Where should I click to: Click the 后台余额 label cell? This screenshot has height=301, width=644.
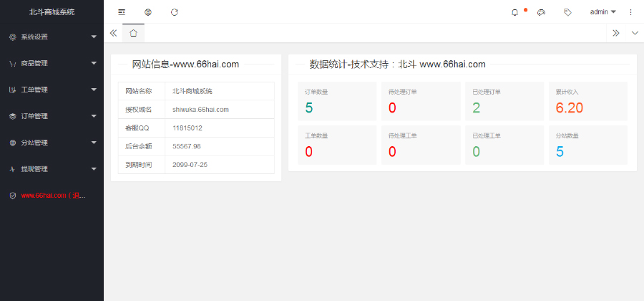tap(142, 146)
